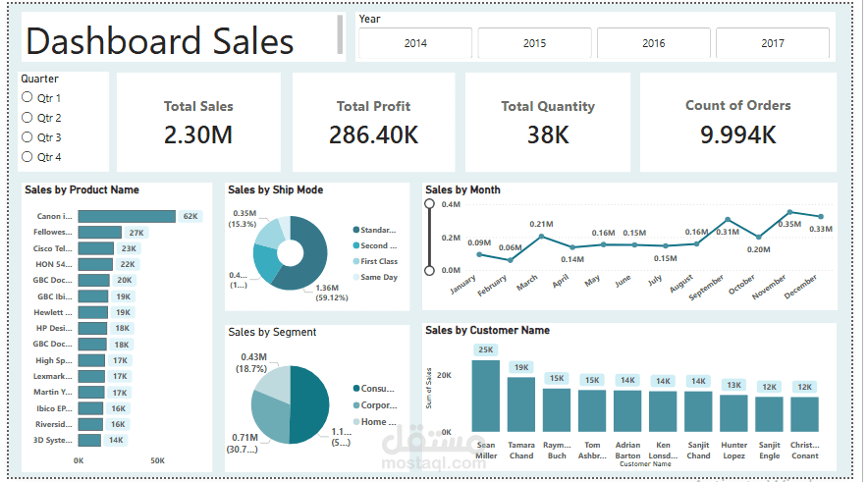Click the Total Profit 286.40K card
The width and height of the screenshot is (868, 482).
point(374,123)
